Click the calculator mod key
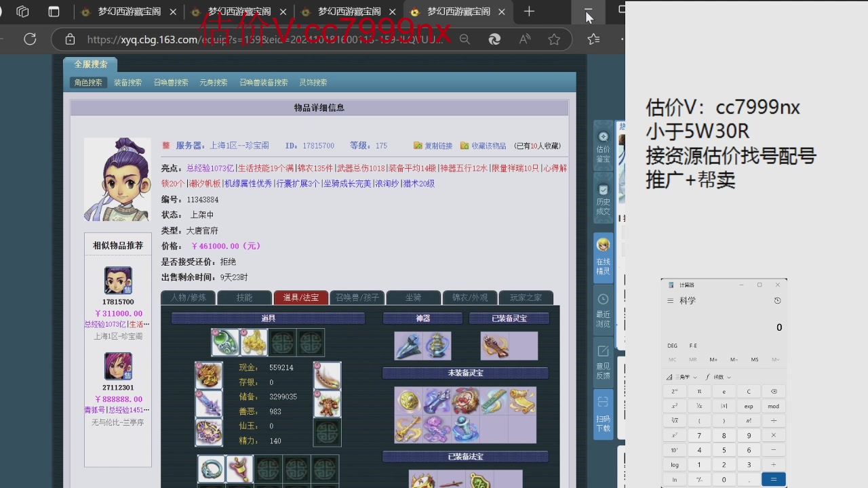The height and width of the screenshot is (488, 868). 774,406
